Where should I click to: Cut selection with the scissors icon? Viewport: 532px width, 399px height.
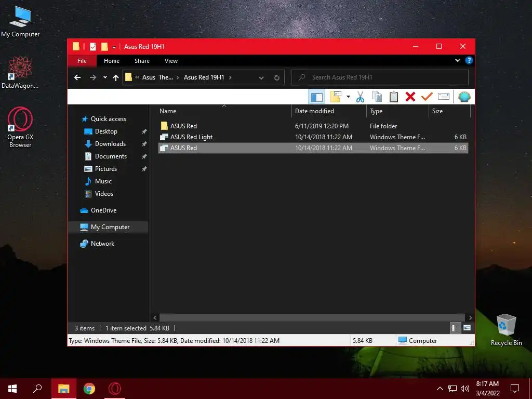(360, 97)
